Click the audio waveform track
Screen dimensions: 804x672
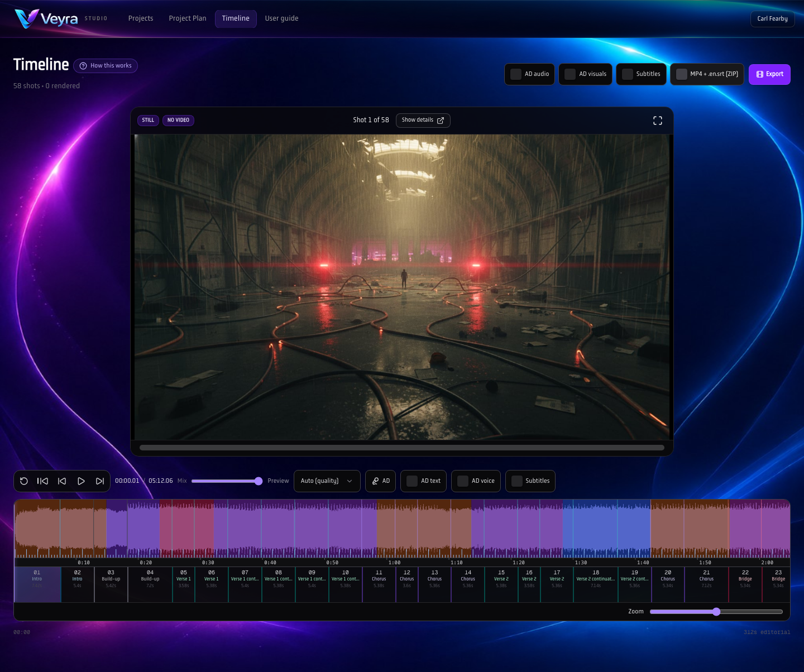pos(402,529)
